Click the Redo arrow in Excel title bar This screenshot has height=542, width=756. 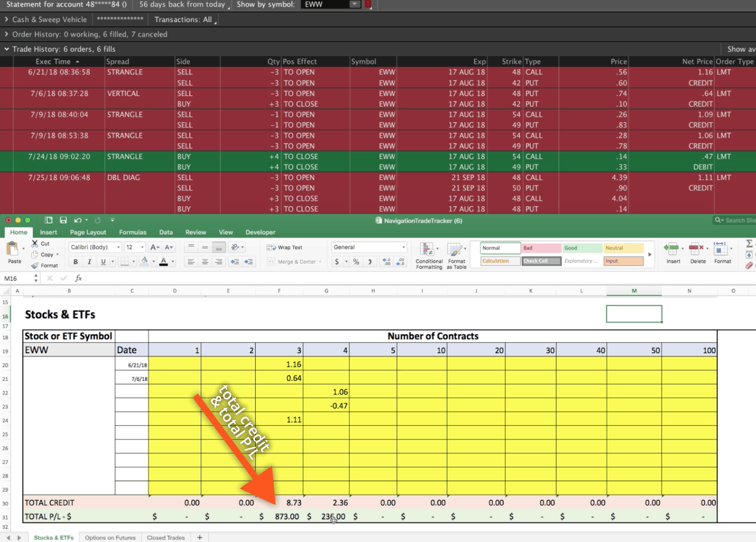(x=98, y=220)
